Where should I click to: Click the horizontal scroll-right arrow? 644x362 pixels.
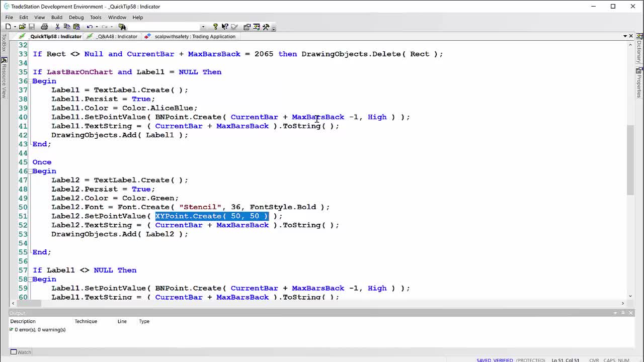622,303
